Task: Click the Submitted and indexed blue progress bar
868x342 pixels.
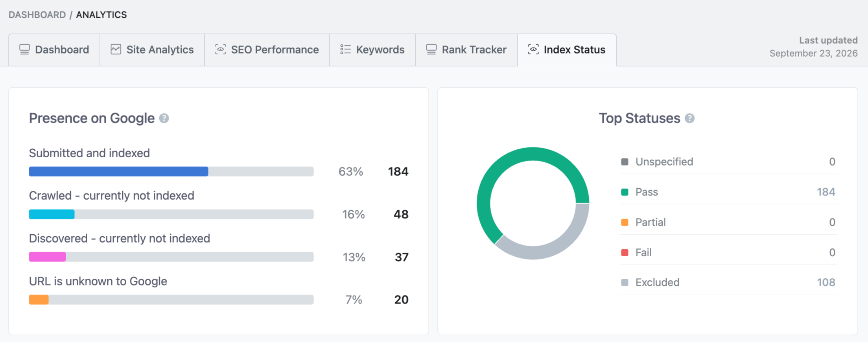Action: pyautogui.click(x=118, y=171)
